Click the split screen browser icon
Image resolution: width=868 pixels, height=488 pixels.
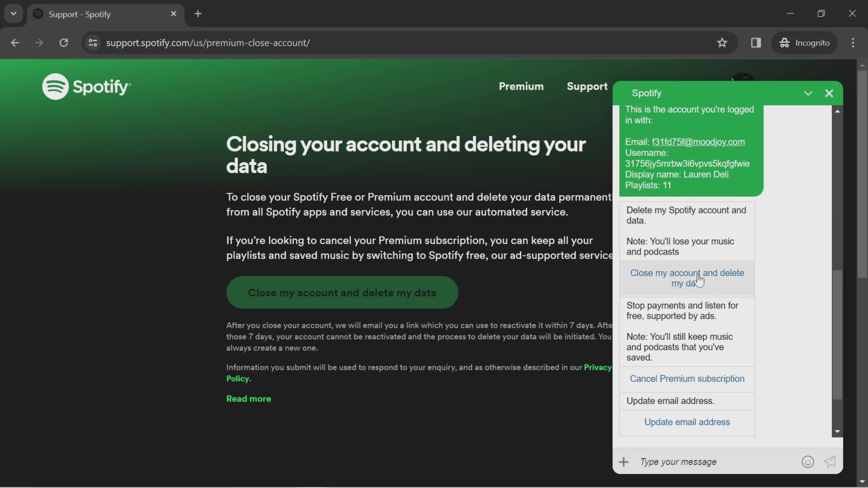coord(755,42)
